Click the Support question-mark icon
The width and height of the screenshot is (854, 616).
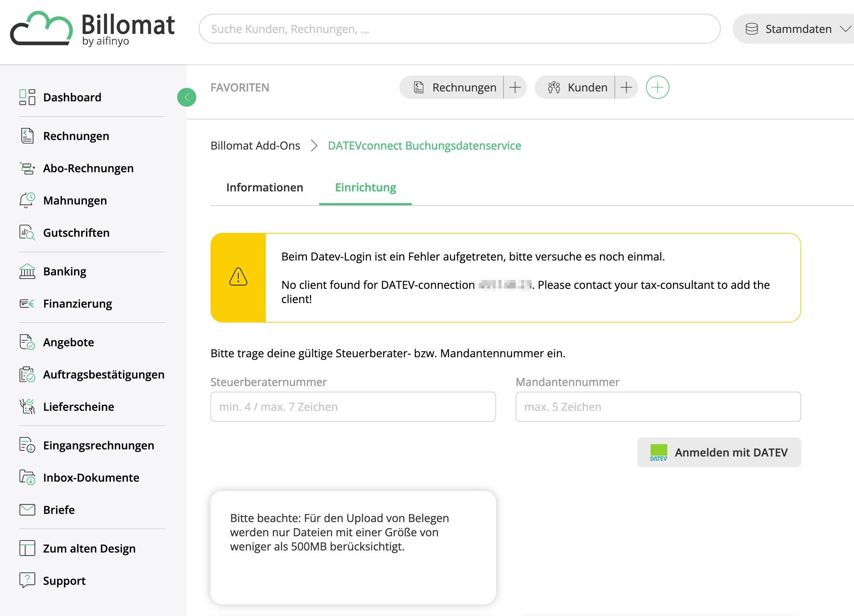pyautogui.click(x=27, y=581)
